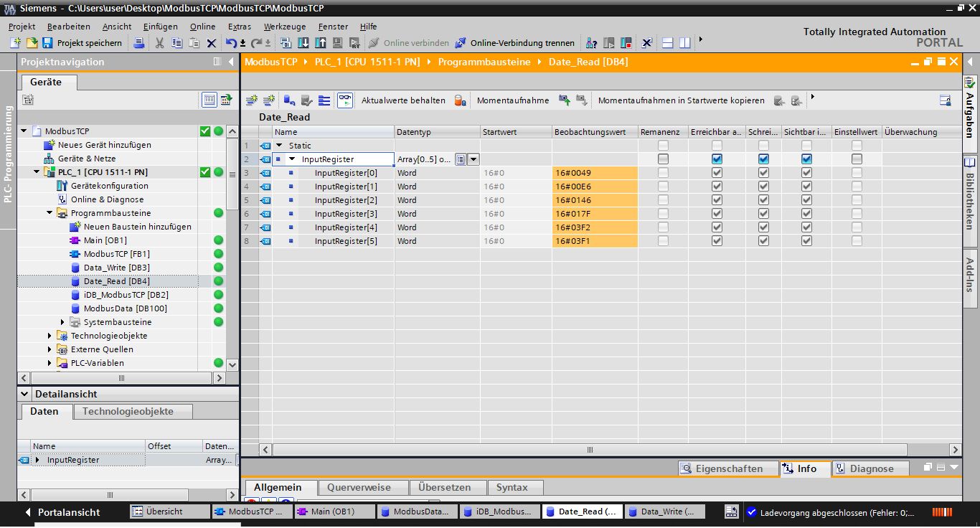Click the accessible devices search icon
The image size is (980, 528).
[591, 43]
